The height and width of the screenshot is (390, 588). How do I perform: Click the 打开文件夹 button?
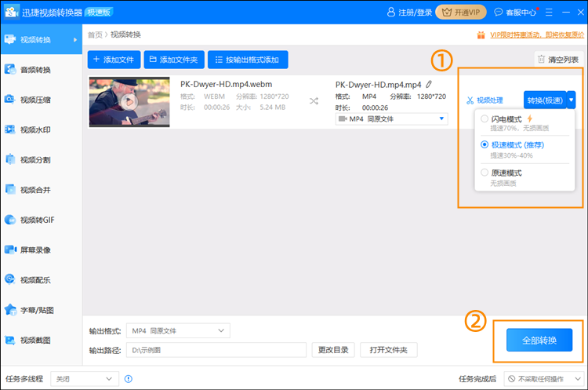click(389, 350)
